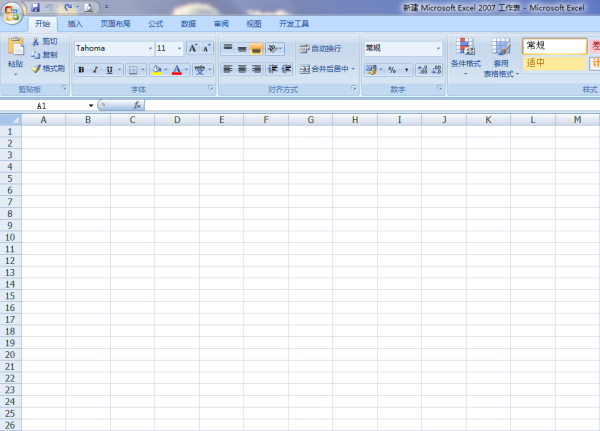
Task: Open the fill color dropdown arrow
Action: (x=166, y=70)
